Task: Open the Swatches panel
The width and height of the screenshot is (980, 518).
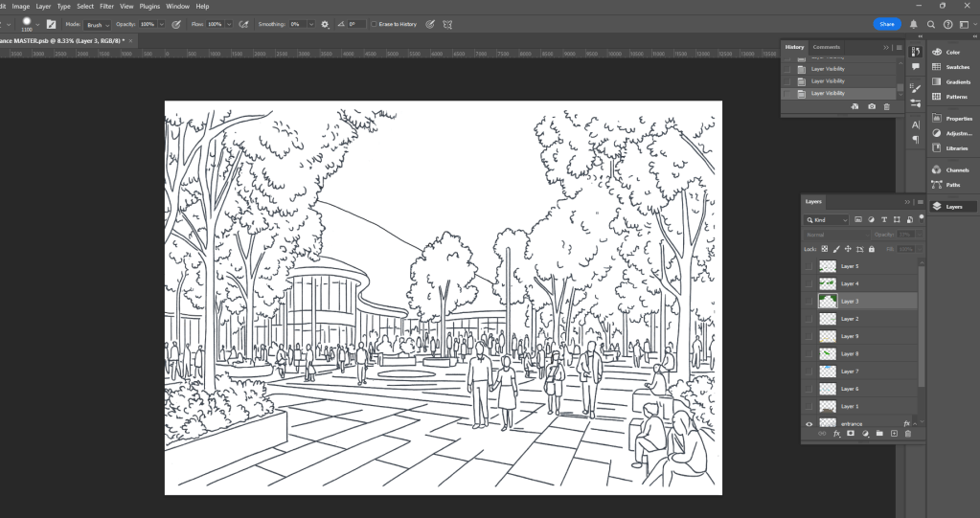Action: point(950,67)
